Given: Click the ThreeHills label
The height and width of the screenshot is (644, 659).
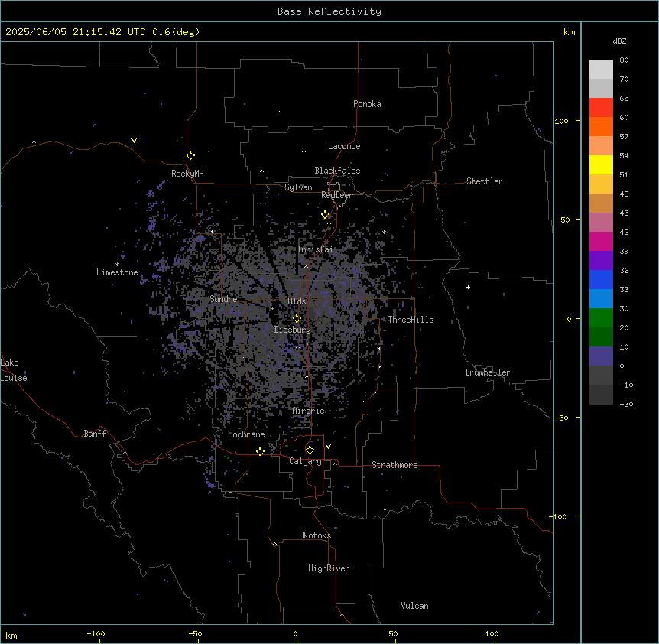Looking at the screenshot, I should 411,320.
